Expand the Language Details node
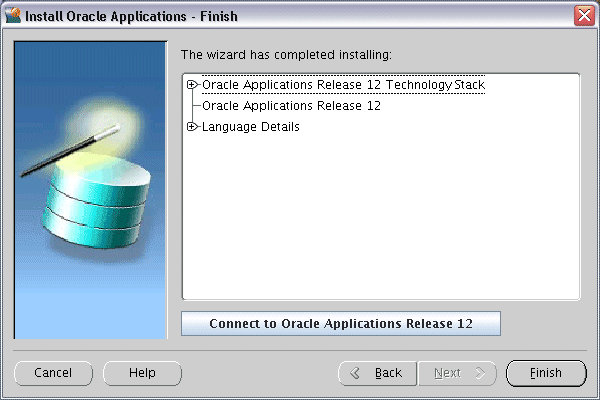The image size is (600, 400). tap(192, 127)
